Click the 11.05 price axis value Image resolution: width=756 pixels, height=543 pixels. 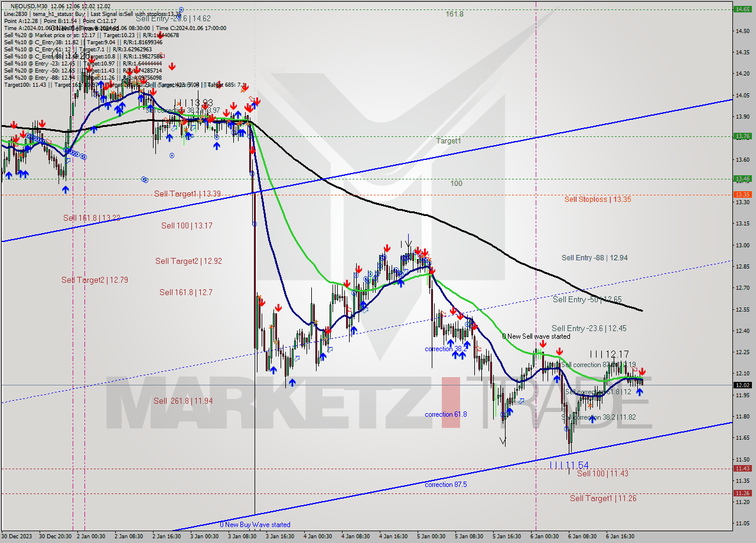point(742,523)
